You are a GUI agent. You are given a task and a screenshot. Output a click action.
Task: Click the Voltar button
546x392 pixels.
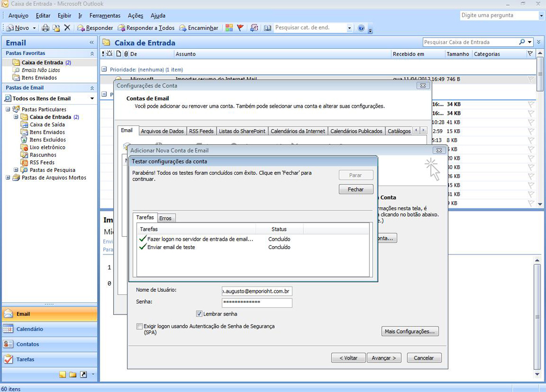pos(348,358)
